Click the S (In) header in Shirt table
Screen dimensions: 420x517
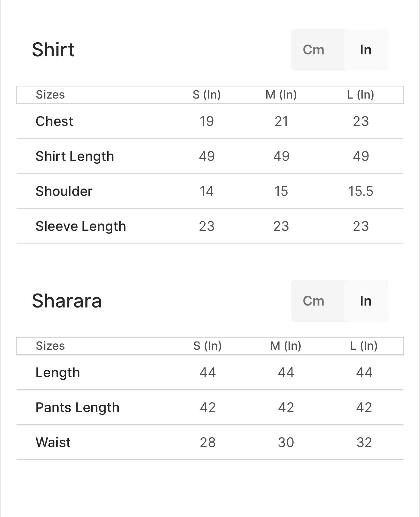tap(207, 95)
